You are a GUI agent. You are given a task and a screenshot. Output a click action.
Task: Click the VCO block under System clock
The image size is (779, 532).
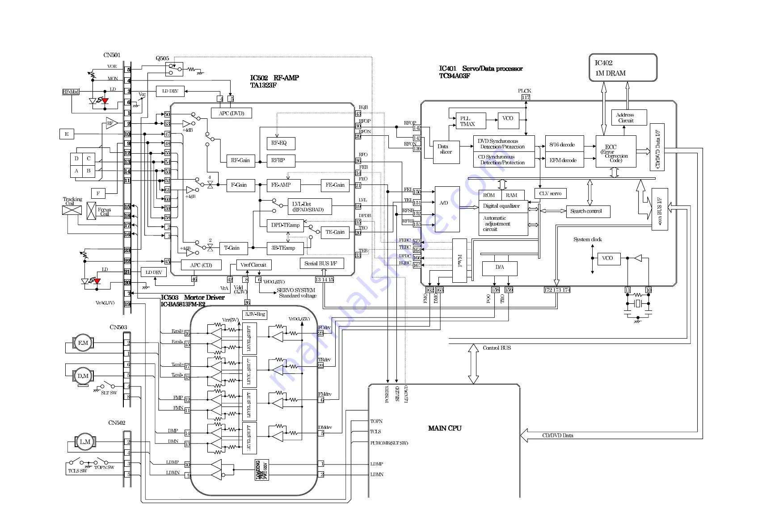609,258
